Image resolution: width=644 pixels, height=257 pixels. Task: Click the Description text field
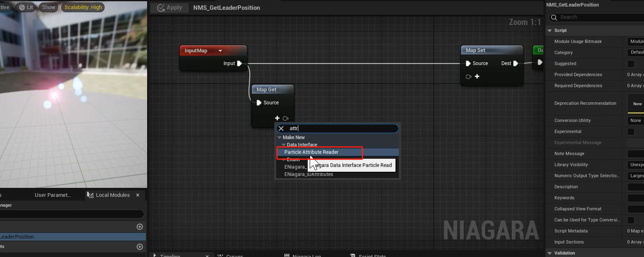pyautogui.click(x=636, y=187)
